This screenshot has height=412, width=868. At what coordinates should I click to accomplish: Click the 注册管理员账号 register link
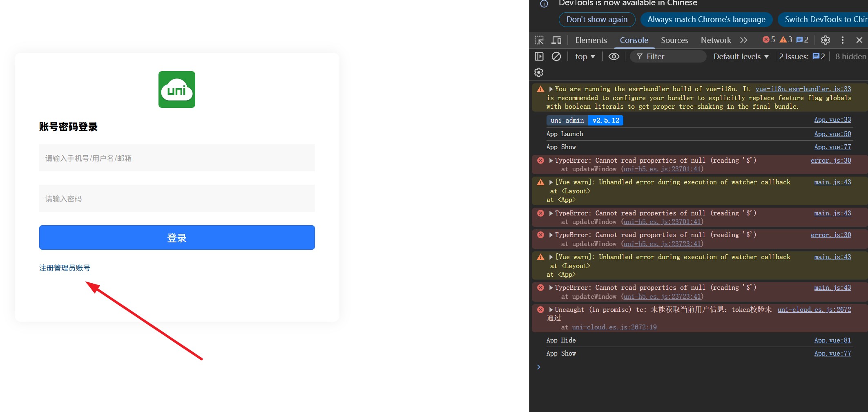pos(65,268)
